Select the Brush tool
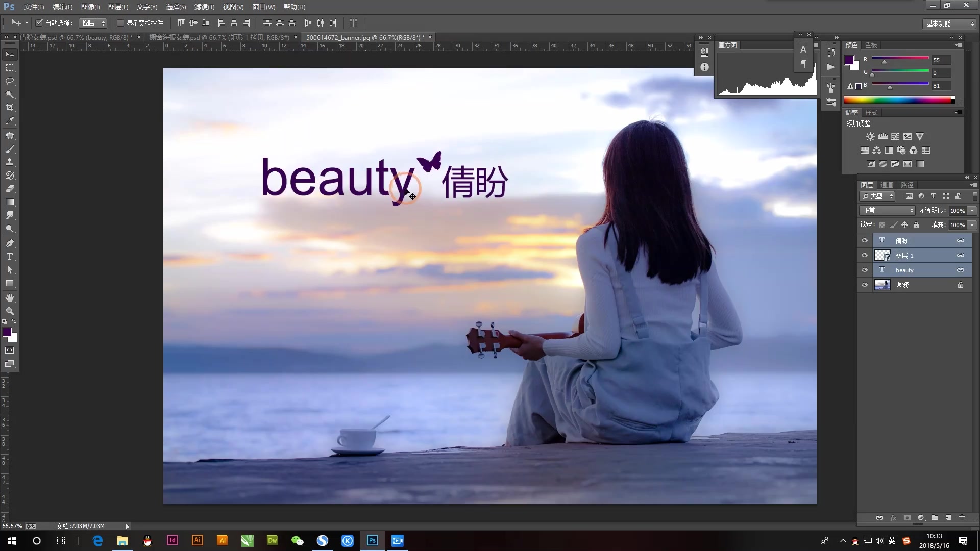This screenshot has width=980, height=551. click(x=10, y=149)
